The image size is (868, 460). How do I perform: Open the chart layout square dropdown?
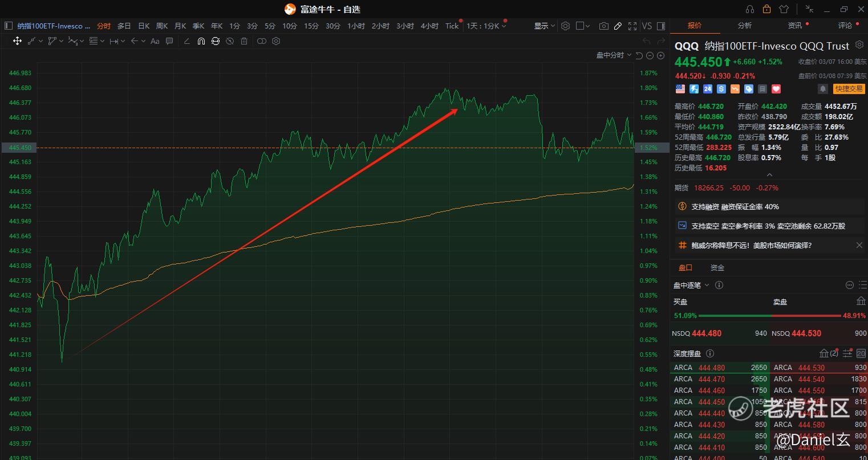click(x=583, y=26)
